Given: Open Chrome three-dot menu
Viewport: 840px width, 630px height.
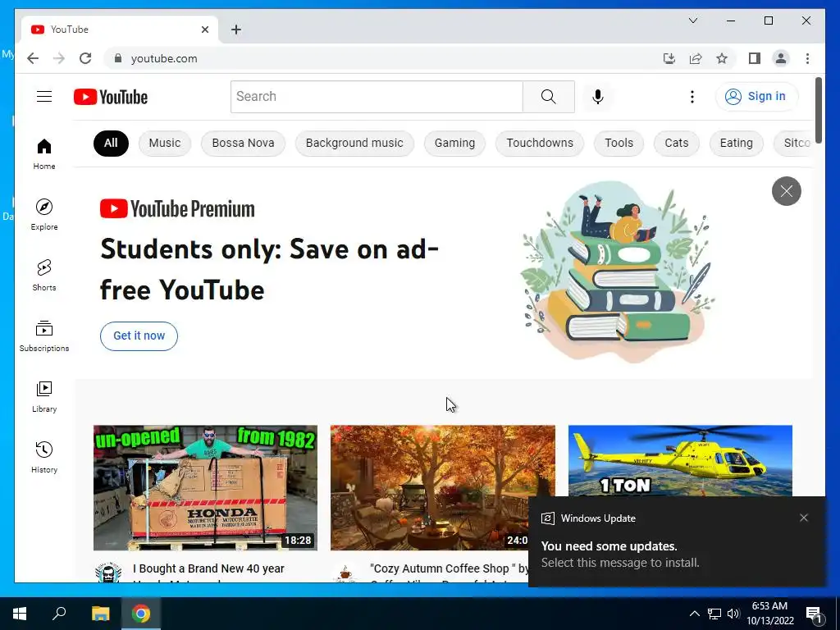Looking at the screenshot, I should [x=807, y=58].
